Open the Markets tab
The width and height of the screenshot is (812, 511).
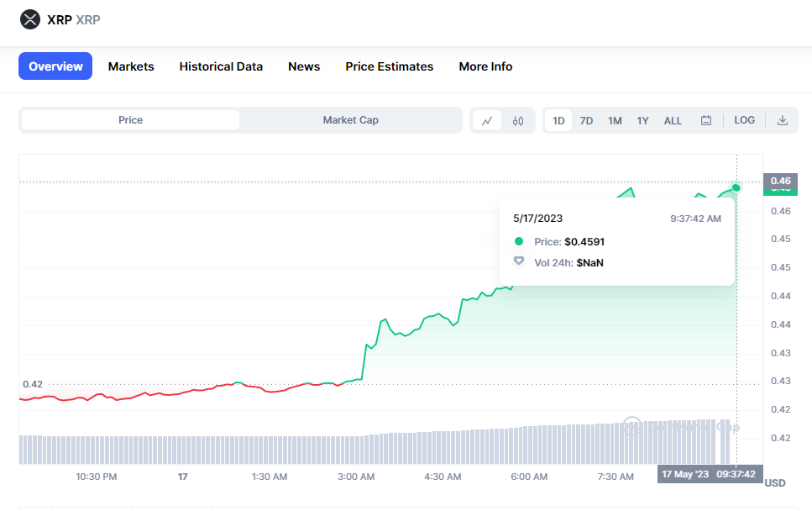(x=131, y=66)
